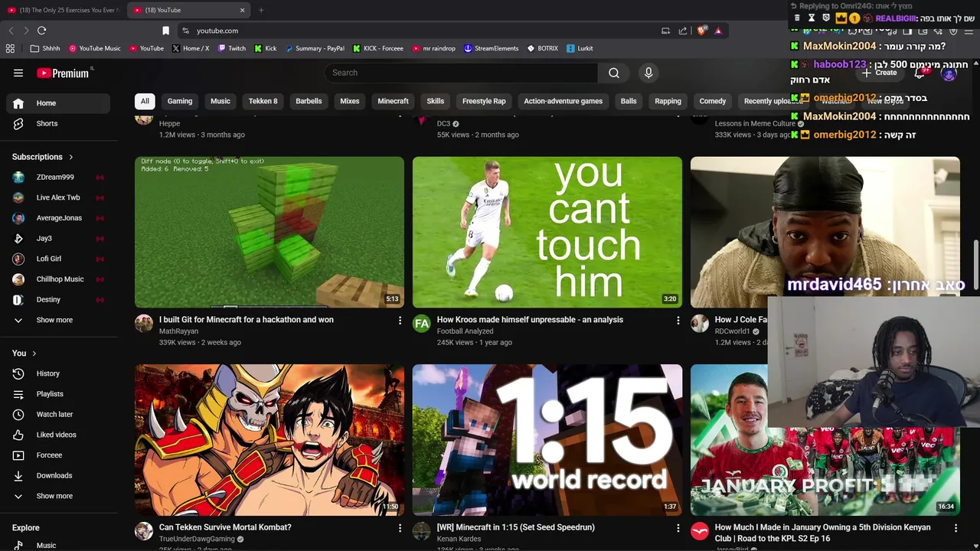980x551 pixels.
Task: Select the Gaming filter chip
Action: pos(180,101)
